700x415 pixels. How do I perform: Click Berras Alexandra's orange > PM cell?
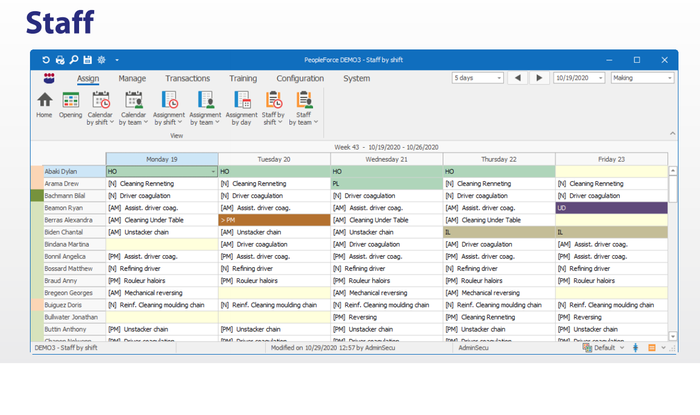(274, 220)
